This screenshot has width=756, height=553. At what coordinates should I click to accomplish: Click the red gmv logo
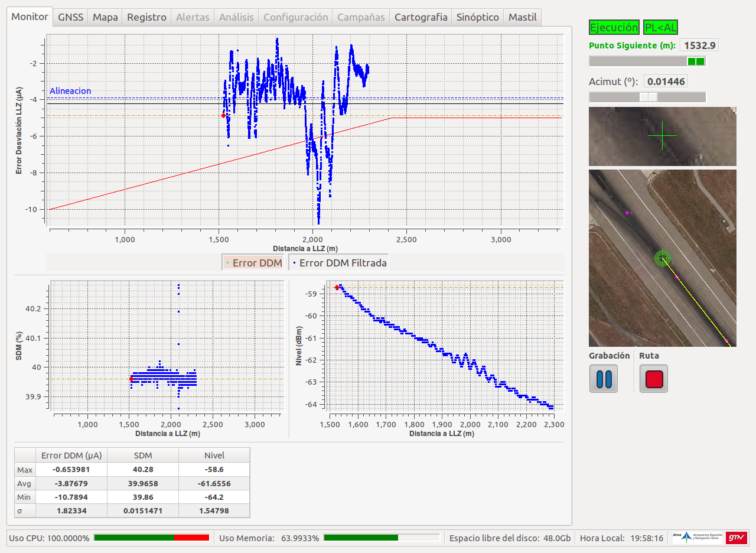click(737, 538)
